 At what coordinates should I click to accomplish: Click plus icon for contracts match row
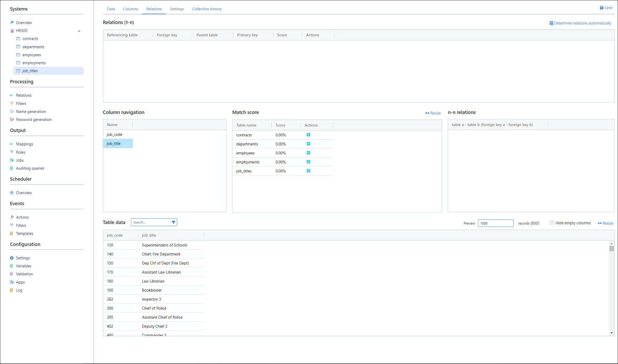(x=308, y=135)
